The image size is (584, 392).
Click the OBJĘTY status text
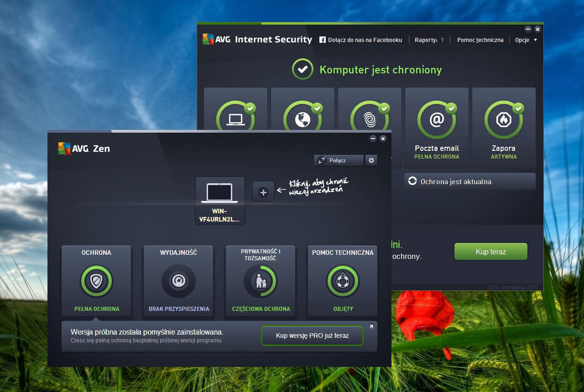click(x=343, y=309)
